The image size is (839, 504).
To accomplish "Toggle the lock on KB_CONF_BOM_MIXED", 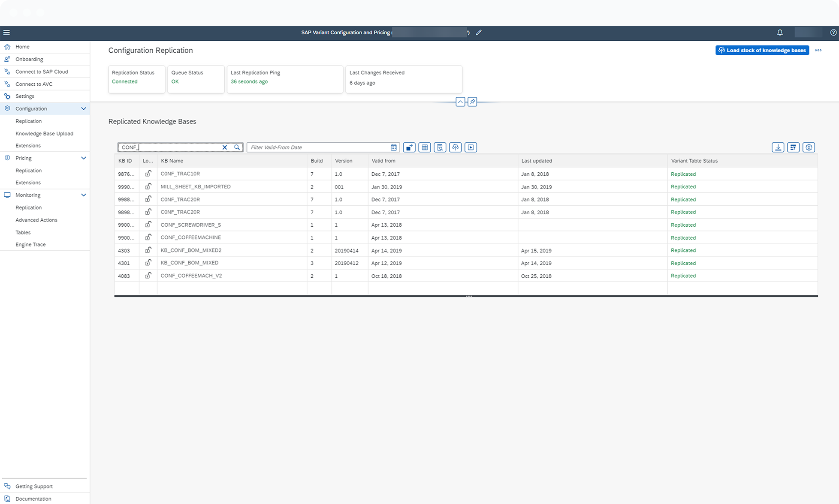I will click(148, 263).
